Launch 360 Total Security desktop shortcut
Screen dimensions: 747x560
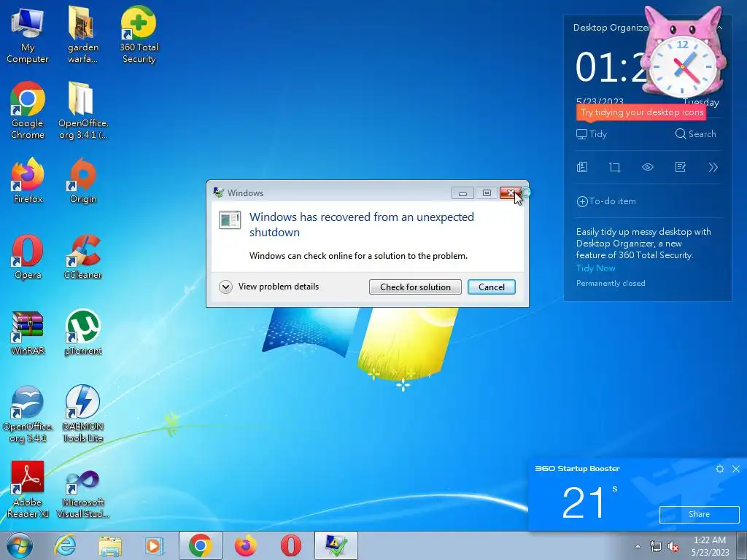tap(139, 34)
